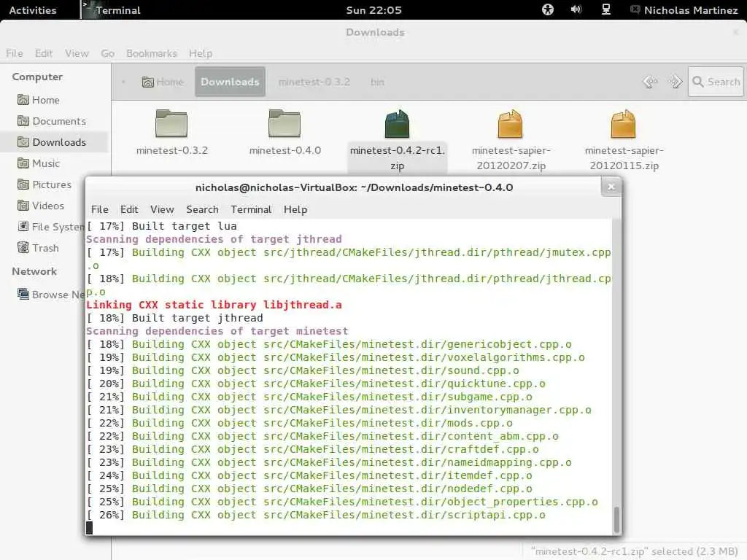Open the Activities overview
This screenshot has height=560, width=747.
click(33, 10)
